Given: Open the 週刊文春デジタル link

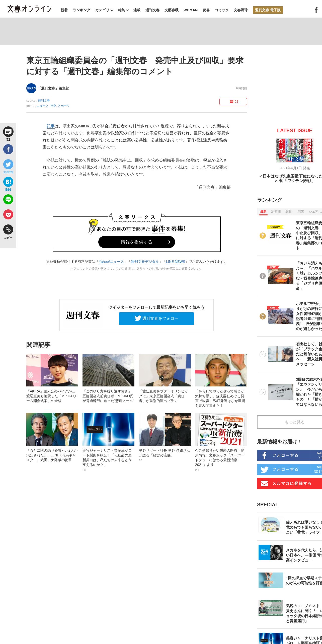Looking at the screenshot, I should click(x=145, y=262).
